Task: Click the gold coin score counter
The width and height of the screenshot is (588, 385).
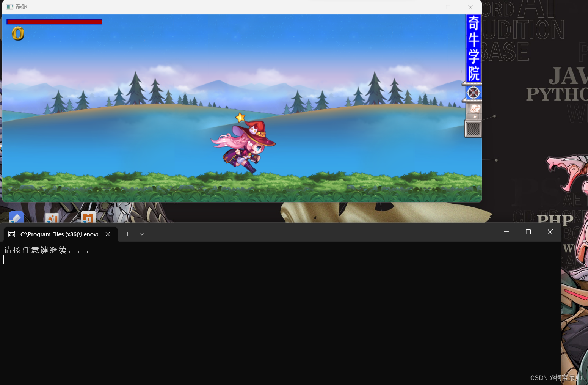Action: pyautogui.click(x=18, y=34)
